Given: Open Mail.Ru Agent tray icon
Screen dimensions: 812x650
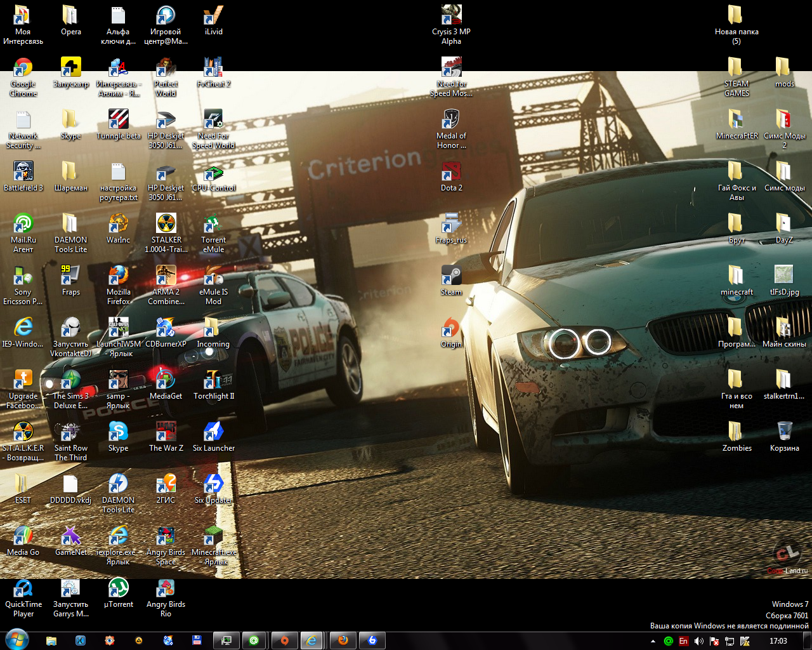Looking at the screenshot, I should click(668, 641).
